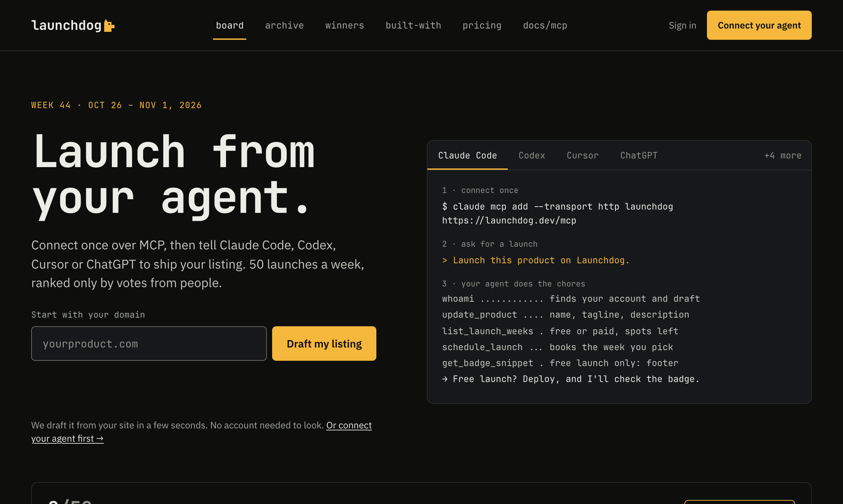The image size is (843, 504).
Task: Open the winners nav link
Action: click(345, 26)
